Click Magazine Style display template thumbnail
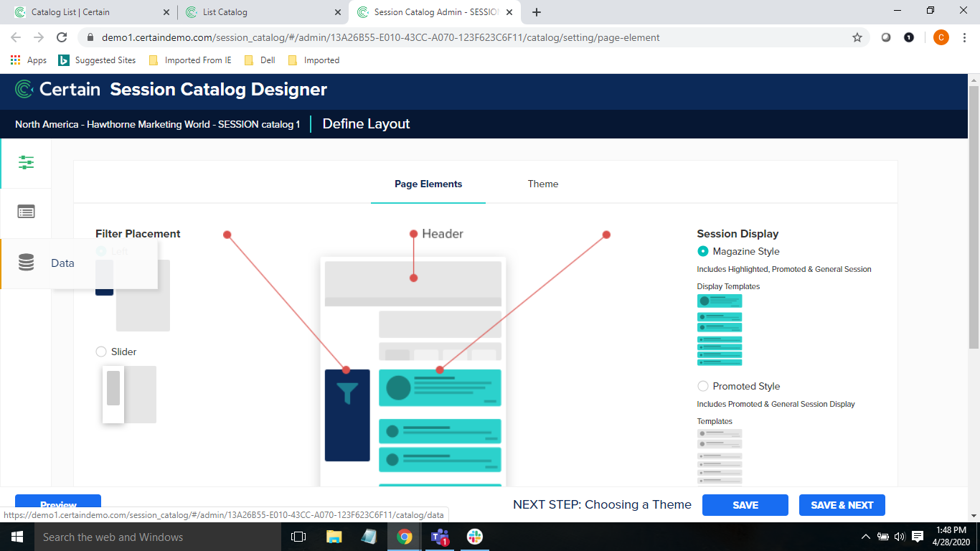Image resolution: width=980 pixels, height=551 pixels. (x=720, y=330)
